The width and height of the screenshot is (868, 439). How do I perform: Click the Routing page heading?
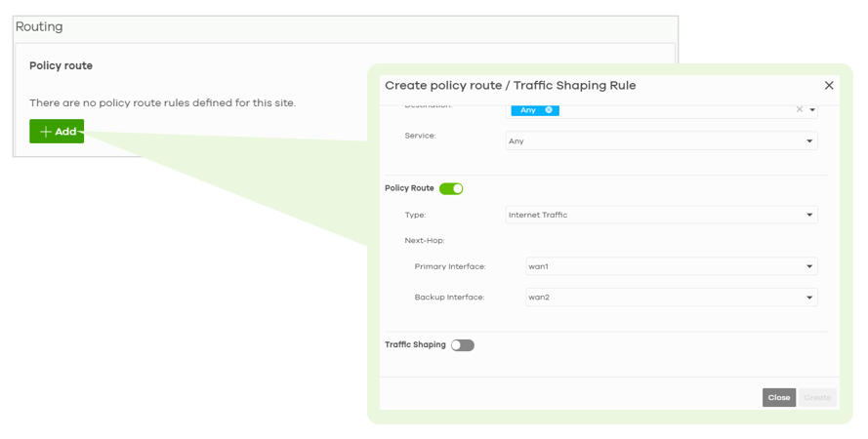[x=39, y=27]
